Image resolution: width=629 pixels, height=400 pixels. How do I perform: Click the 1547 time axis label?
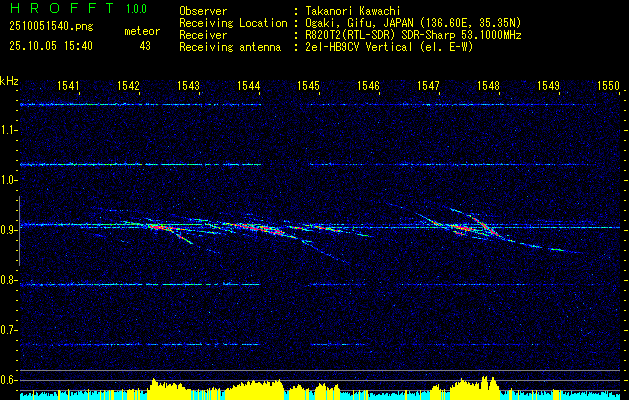tap(428, 87)
